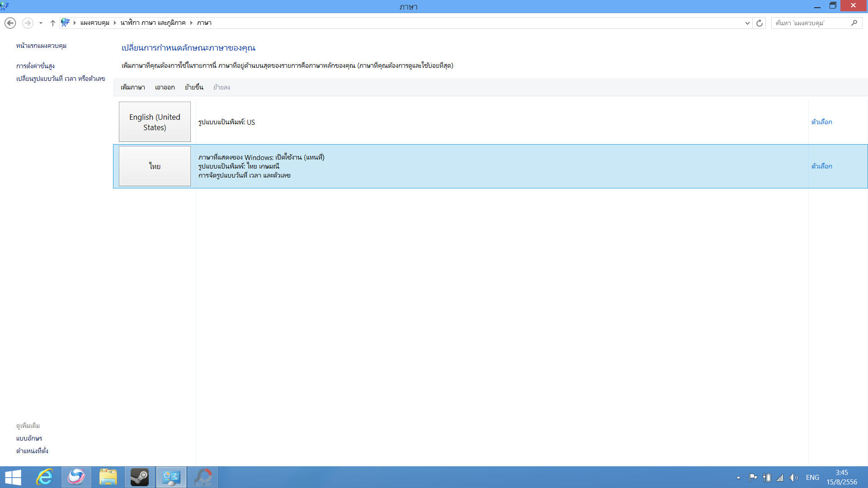The height and width of the screenshot is (488, 868).
Task: Click the Up one level arrow
Action: click(52, 23)
